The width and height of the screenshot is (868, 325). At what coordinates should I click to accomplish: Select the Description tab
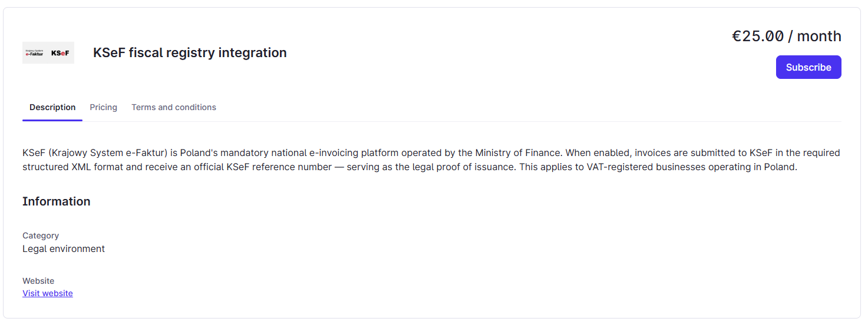pyautogui.click(x=52, y=107)
